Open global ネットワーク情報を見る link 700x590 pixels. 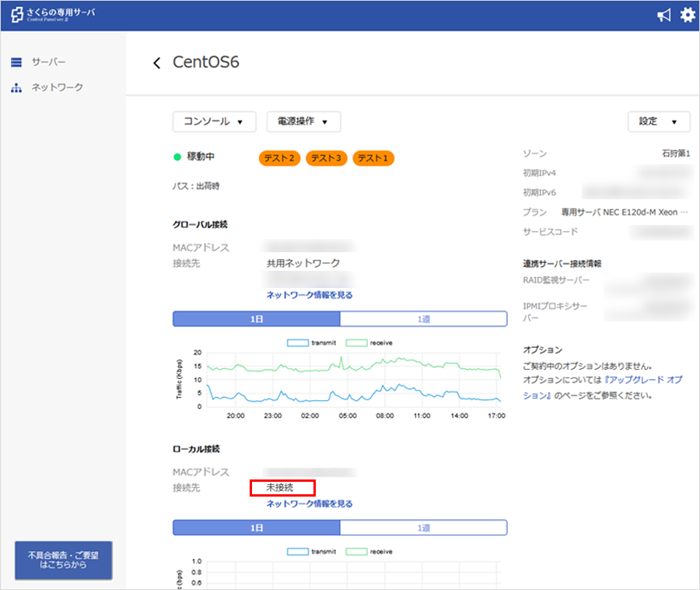tap(310, 295)
